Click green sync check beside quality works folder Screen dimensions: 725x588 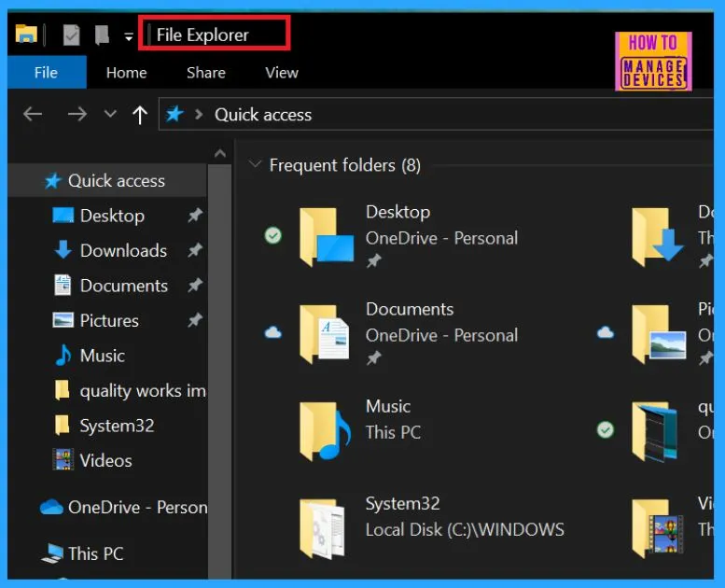click(606, 429)
